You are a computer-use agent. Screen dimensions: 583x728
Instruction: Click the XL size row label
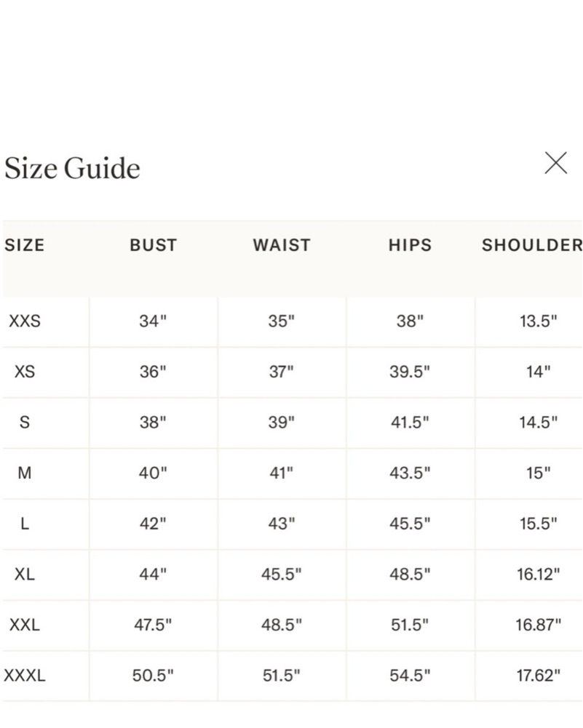(25, 574)
